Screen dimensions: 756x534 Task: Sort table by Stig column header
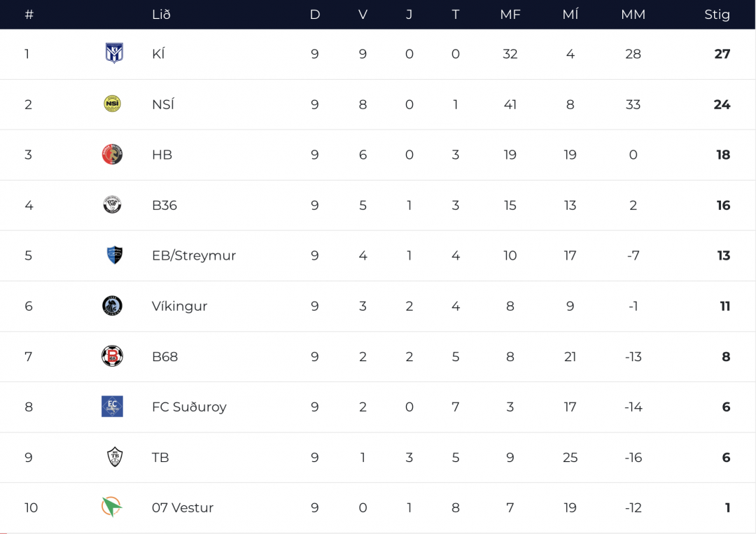point(717,15)
